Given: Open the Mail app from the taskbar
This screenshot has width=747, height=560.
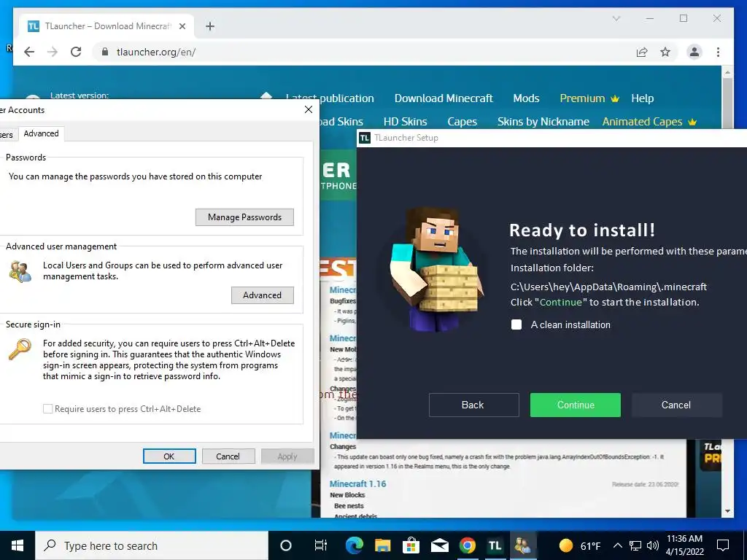Looking at the screenshot, I should point(439,545).
